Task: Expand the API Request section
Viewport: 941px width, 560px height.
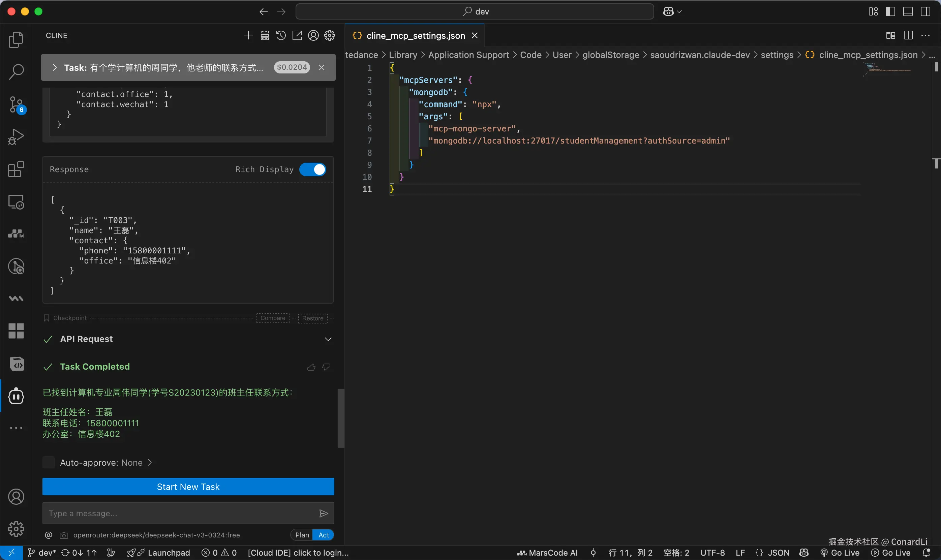Action: click(x=328, y=339)
